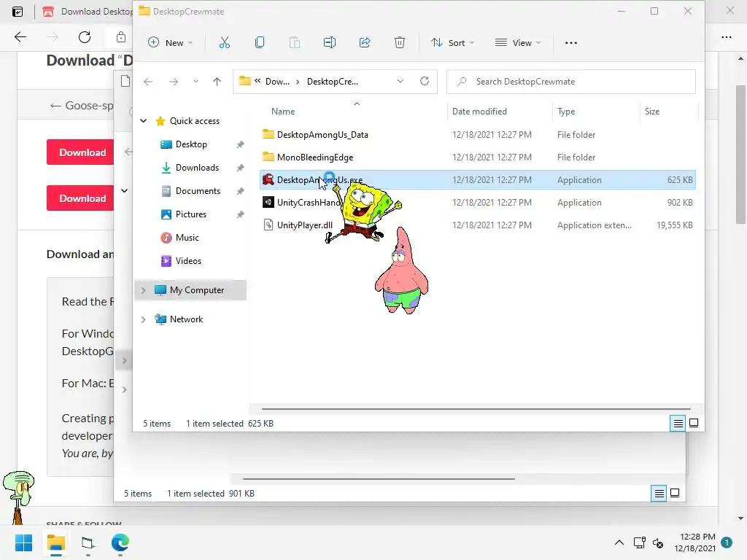Click the Delete trash icon in toolbar

(400, 43)
